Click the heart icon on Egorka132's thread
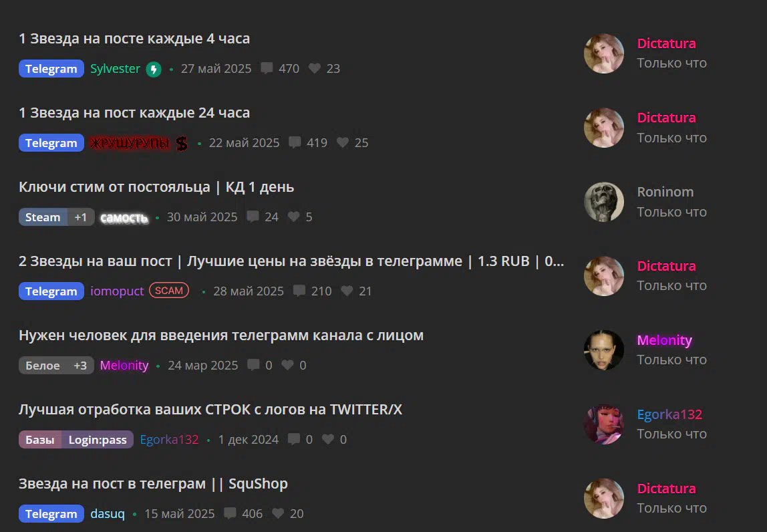This screenshot has height=532, width=767. point(328,439)
